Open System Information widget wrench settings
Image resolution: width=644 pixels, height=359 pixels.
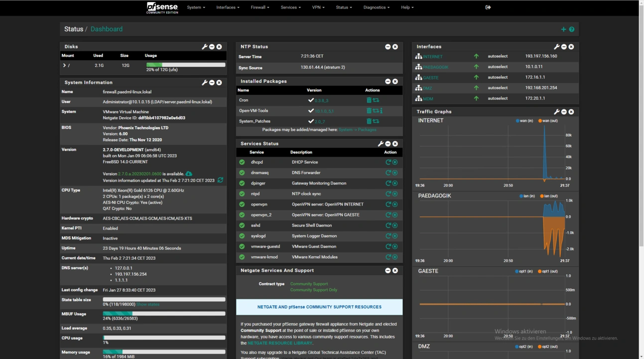204,83
